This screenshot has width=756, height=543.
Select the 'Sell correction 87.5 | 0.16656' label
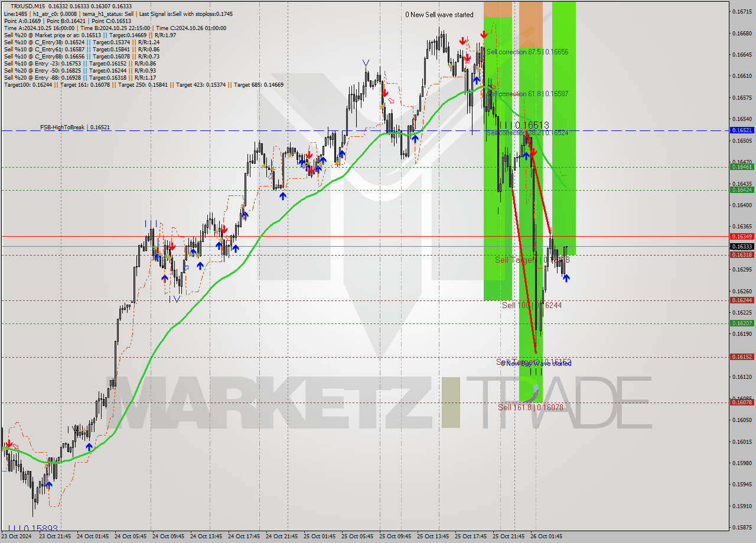click(527, 52)
